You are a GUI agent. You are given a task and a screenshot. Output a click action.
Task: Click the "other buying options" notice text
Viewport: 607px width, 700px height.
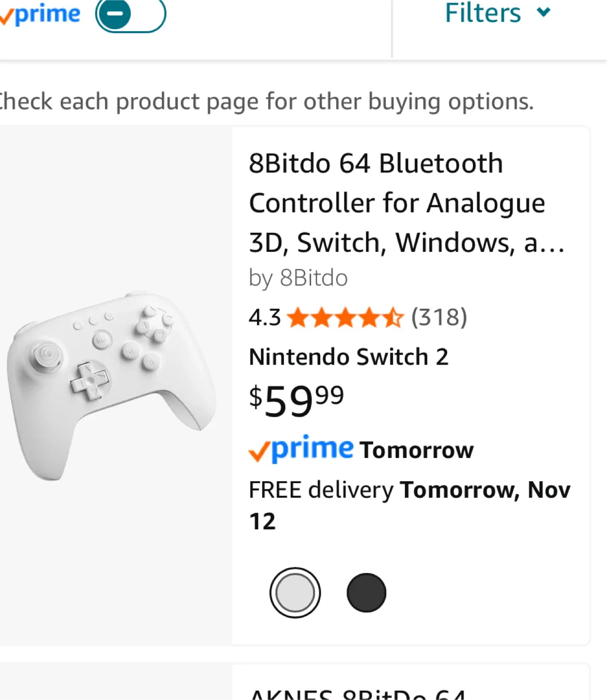click(266, 102)
